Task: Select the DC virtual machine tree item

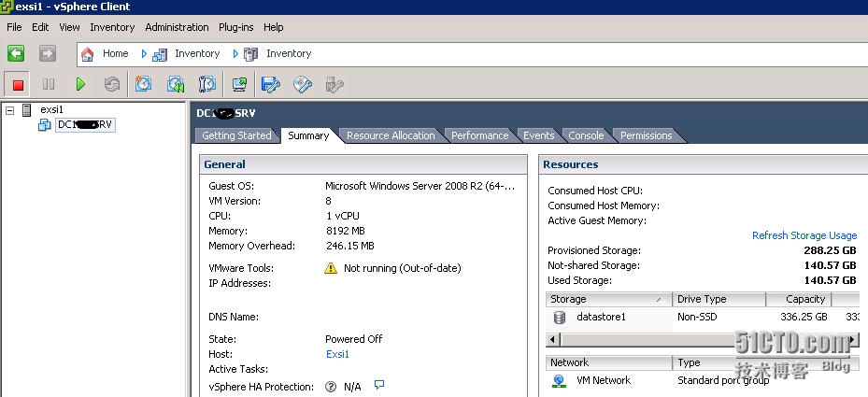Action: click(x=85, y=125)
